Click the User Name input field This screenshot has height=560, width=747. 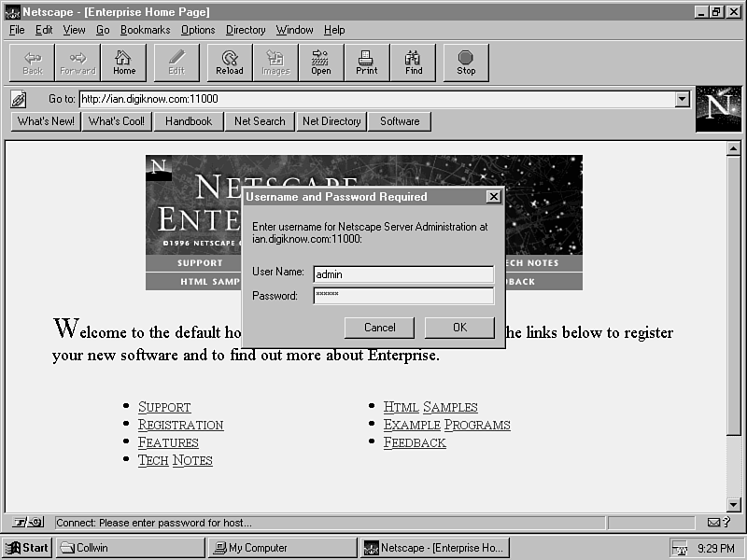[403, 274]
